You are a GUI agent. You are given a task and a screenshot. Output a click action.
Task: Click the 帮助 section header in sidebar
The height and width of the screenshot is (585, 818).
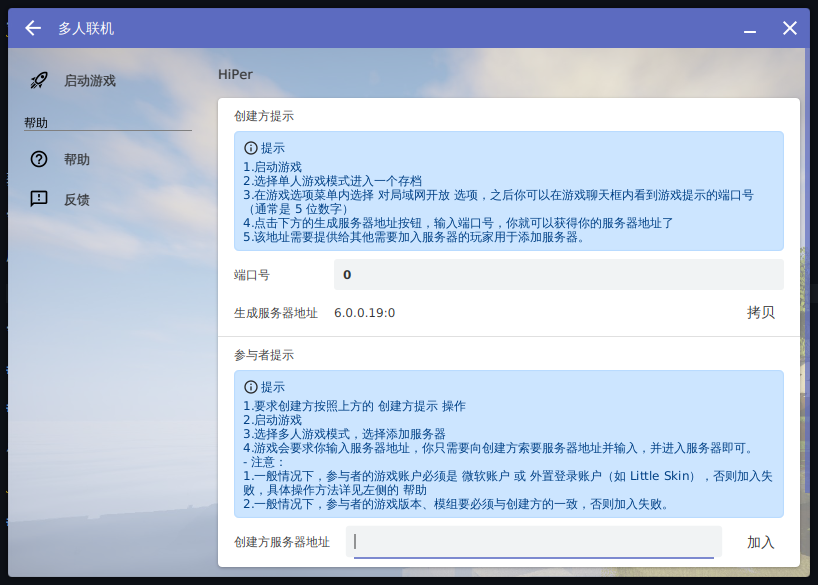point(36,123)
